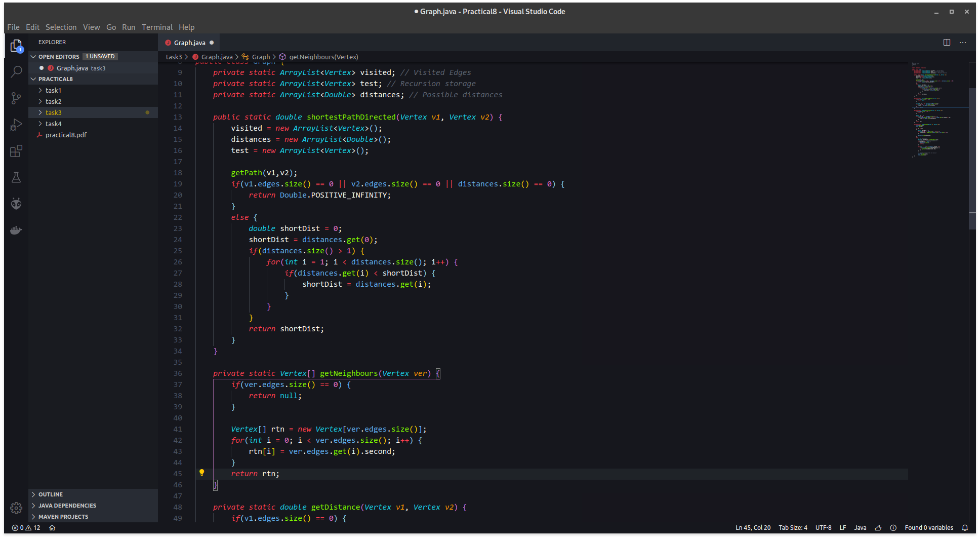980x539 pixels.
Task: Toggle the lightbulb quick fix on line 45
Action: [202, 473]
